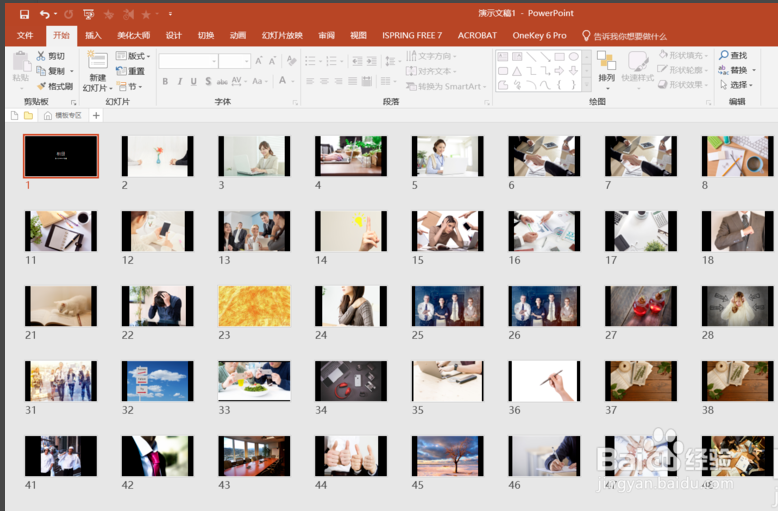
Task: Open the Layout (版式) dropdown
Action: tap(133, 56)
